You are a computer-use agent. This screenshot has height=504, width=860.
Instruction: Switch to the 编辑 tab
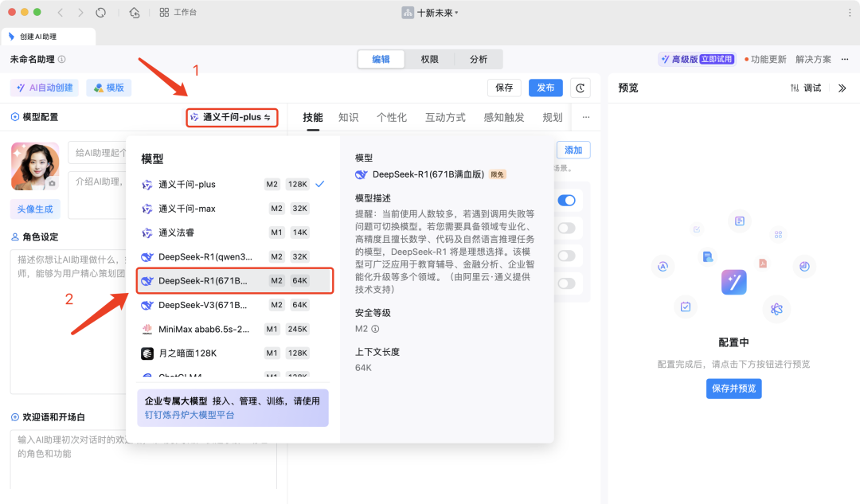pyautogui.click(x=381, y=59)
